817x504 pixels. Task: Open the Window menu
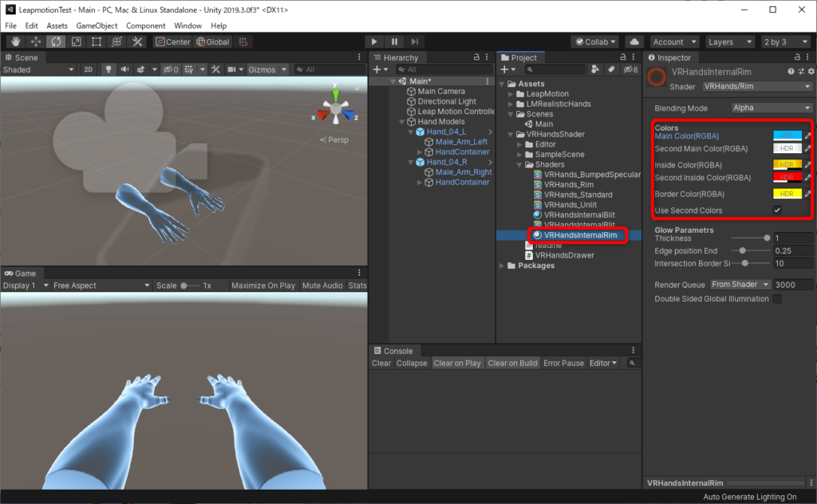pos(187,26)
